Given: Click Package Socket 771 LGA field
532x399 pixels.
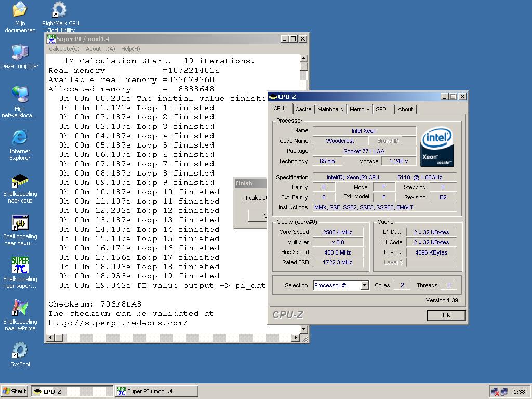Looking at the screenshot, I should coord(364,151).
